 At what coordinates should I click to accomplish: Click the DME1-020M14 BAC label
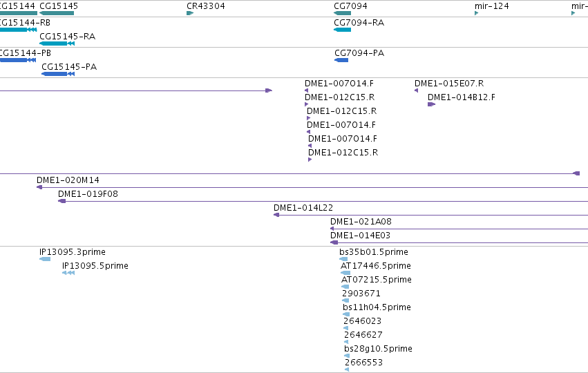coord(68,180)
